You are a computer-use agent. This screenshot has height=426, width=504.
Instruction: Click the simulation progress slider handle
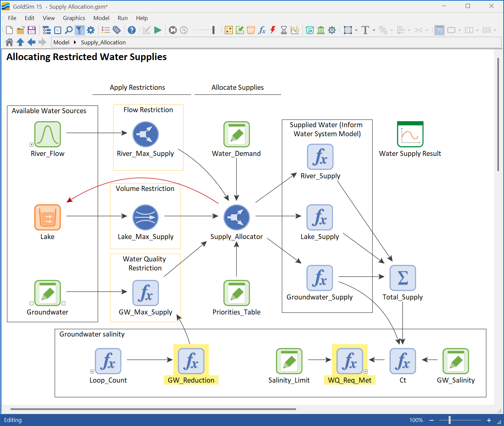tap(213, 30)
